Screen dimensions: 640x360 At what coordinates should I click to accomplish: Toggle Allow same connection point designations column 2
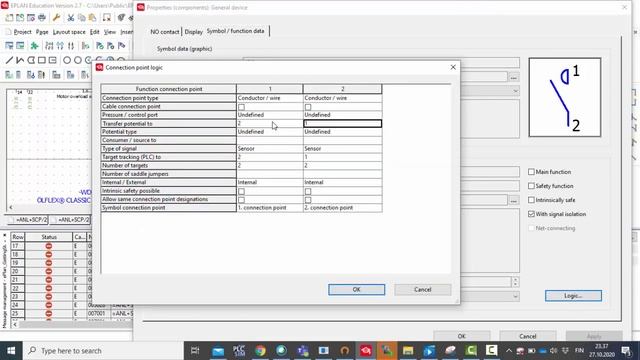pos(308,200)
